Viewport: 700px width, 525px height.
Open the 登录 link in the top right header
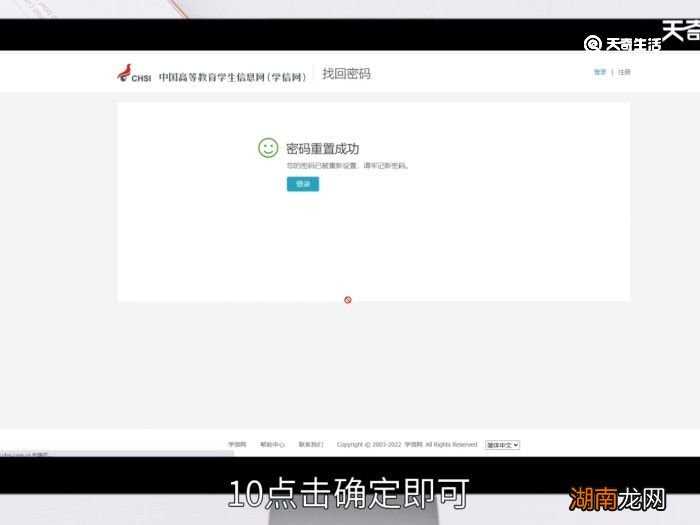point(600,72)
